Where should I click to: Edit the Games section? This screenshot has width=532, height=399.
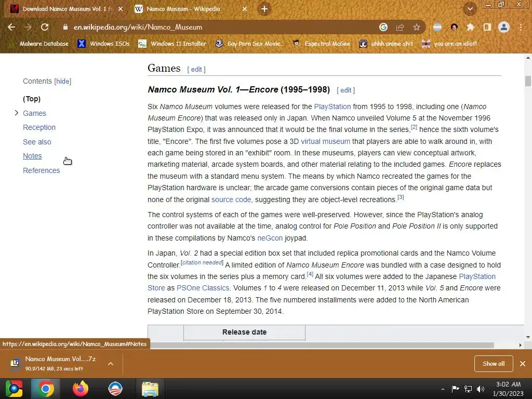pos(196,70)
